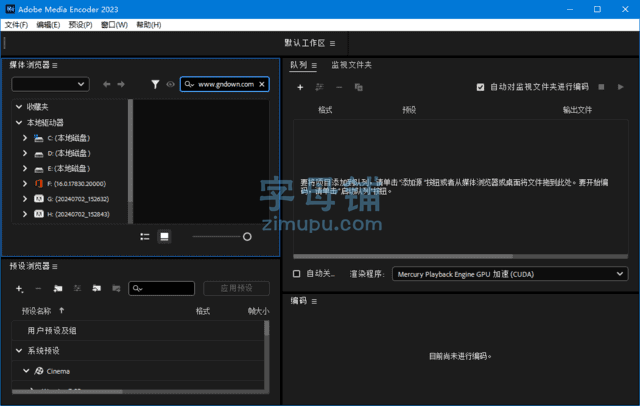
Task: Select H: (20240702_152843) drive label
Action: click(78, 214)
